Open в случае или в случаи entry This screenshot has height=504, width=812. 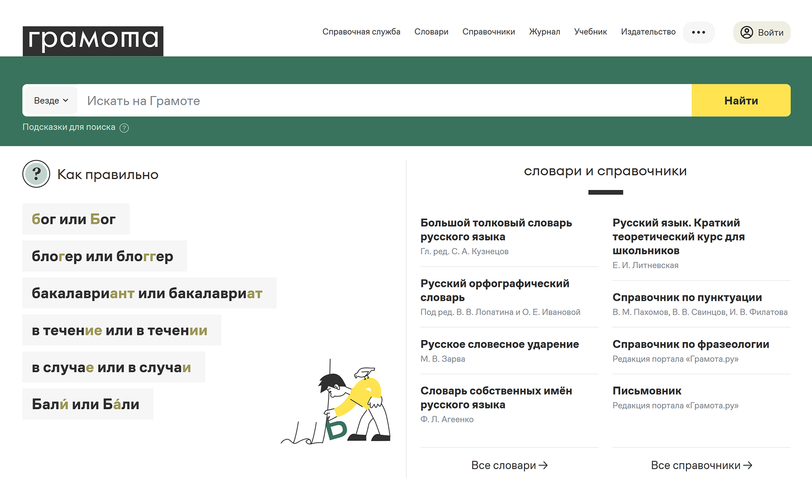pos(114,367)
